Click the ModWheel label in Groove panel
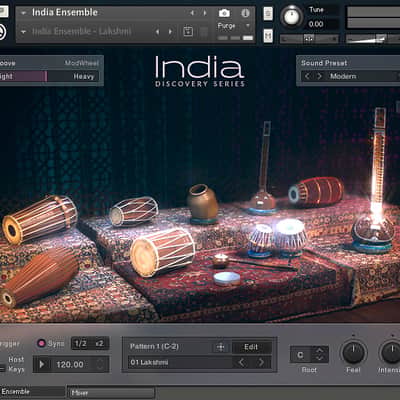This screenshot has height=400, width=400. 82,63
